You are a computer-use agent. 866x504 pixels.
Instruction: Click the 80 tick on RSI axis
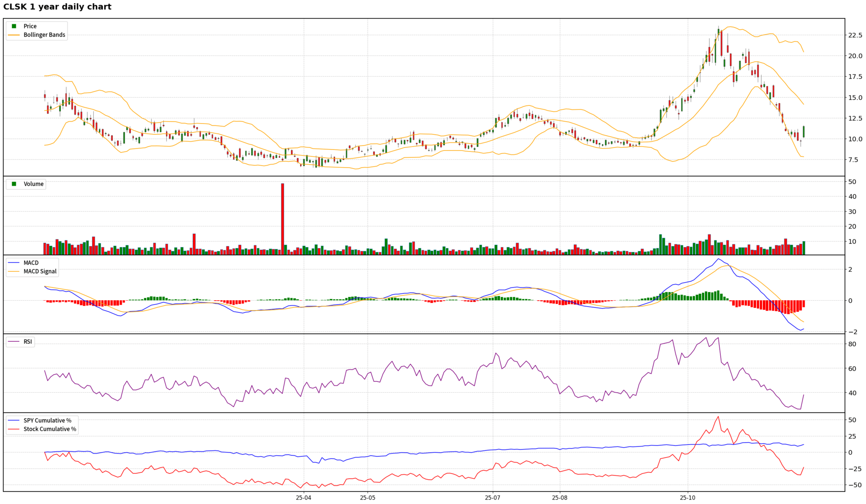[852, 344]
